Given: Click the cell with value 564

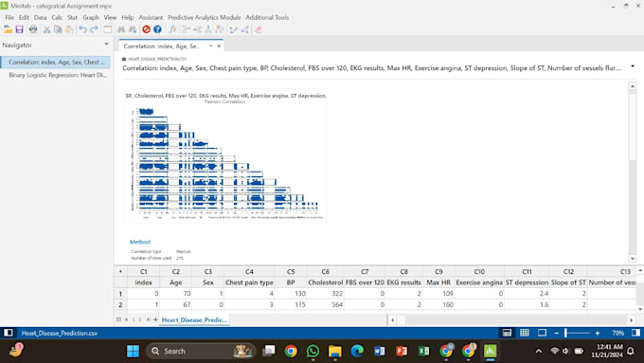Looking at the screenshot, I should coord(325,304).
